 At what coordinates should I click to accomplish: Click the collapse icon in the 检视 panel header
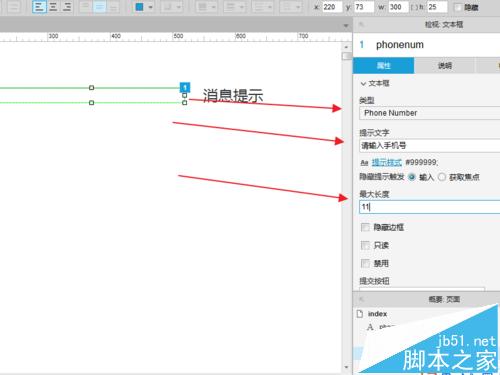pyautogui.click(x=361, y=24)
